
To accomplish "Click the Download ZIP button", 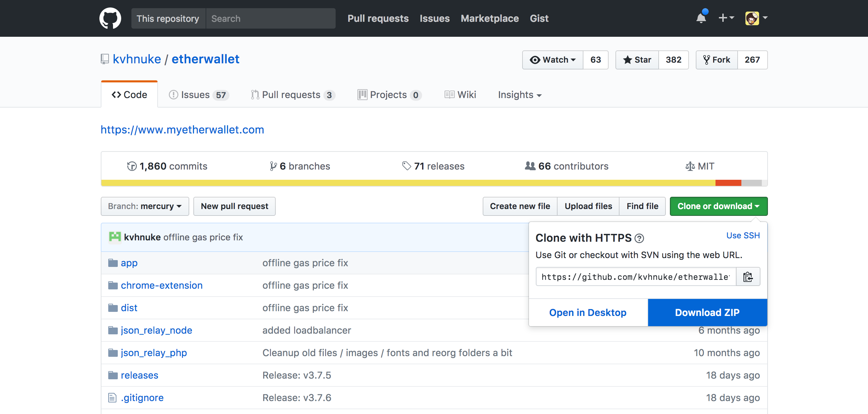I will [x=707, y=313].
